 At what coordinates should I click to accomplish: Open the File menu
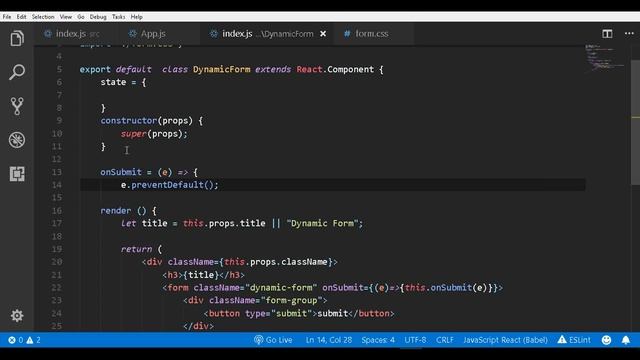click(7, 17)
